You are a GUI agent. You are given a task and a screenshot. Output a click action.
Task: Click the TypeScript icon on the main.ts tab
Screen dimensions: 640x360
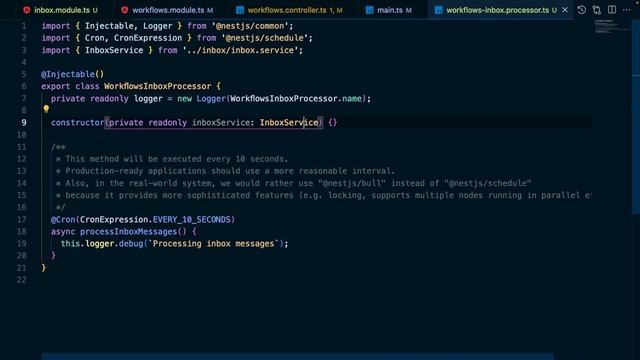(x=369, y=10)
